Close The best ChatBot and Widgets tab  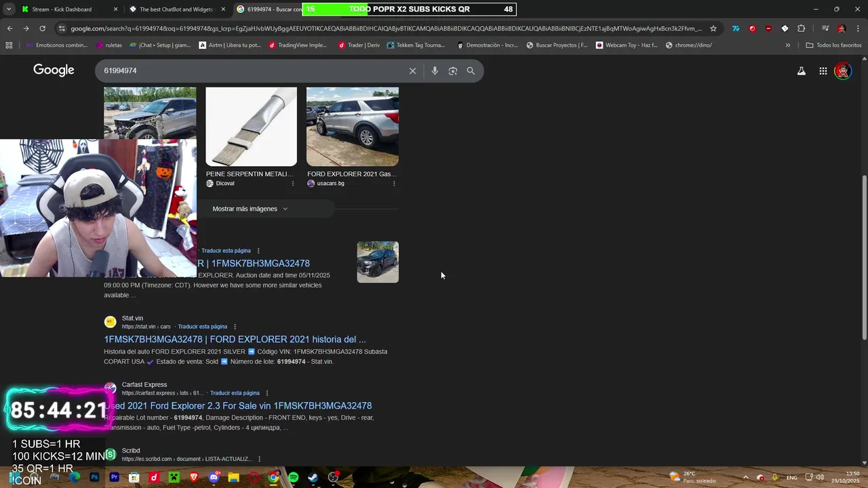(x=223, y=9)
